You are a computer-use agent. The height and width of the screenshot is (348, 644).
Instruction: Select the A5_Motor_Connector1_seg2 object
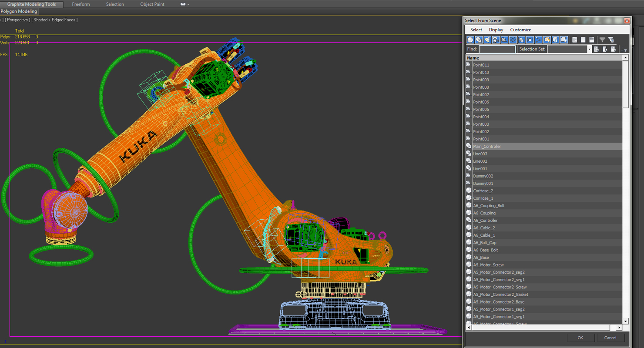pyautogui.click(x=543, y=309)
